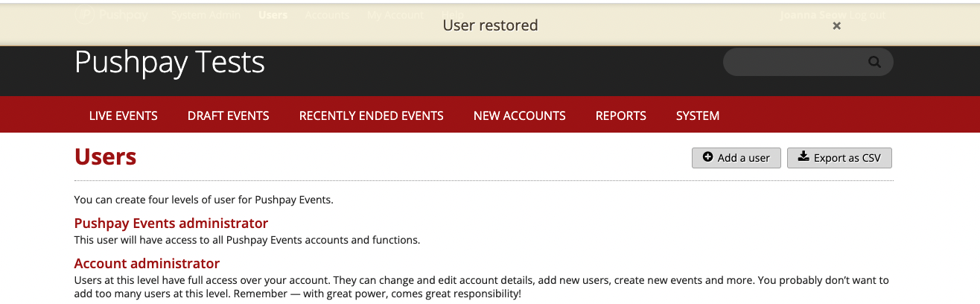Click the Pushpay logo in top bar

pyautogui.click(x=112, y=15)
